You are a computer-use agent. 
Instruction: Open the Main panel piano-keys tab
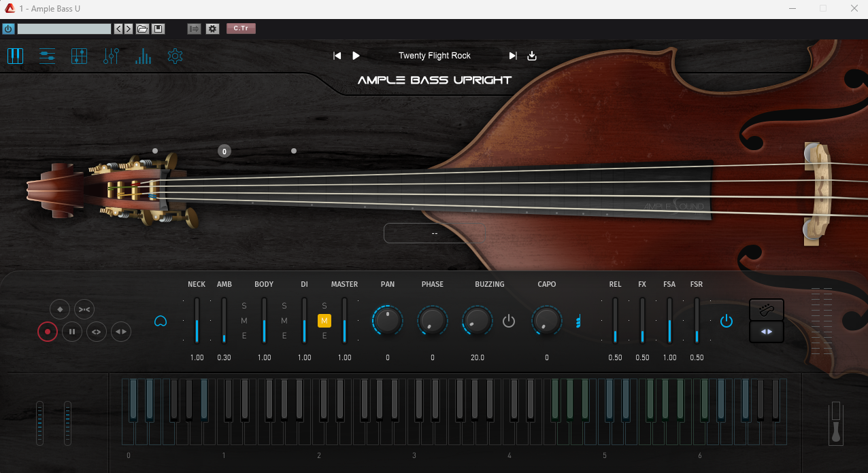tap(15, 56)
